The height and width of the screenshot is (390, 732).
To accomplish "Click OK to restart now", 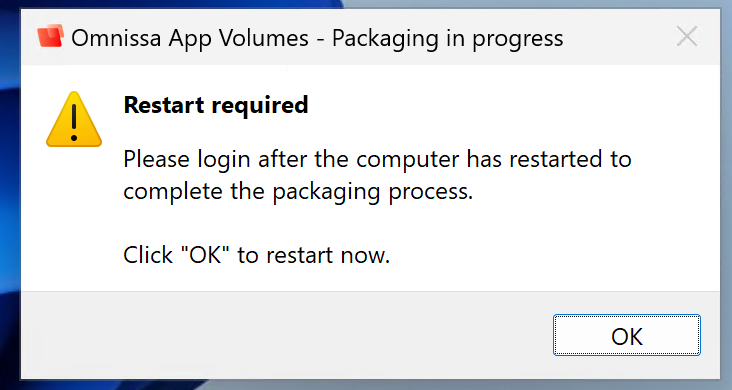I will coord(626,335).
